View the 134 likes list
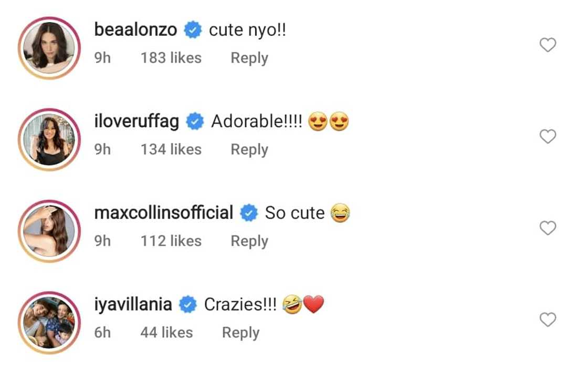This screenshot has height=370, width=588. click(x=171, y=150)
